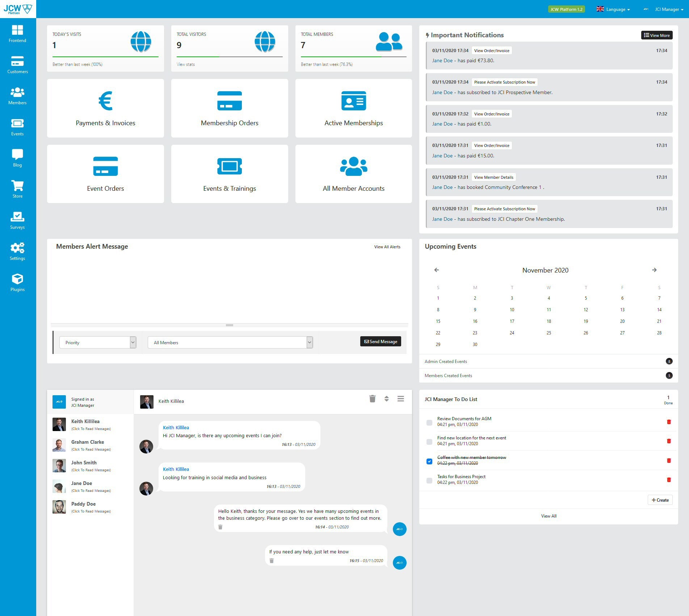This screenshot has width=689, height=616.
Task: Open the Membership Orders tile
Action: (230, 108)
